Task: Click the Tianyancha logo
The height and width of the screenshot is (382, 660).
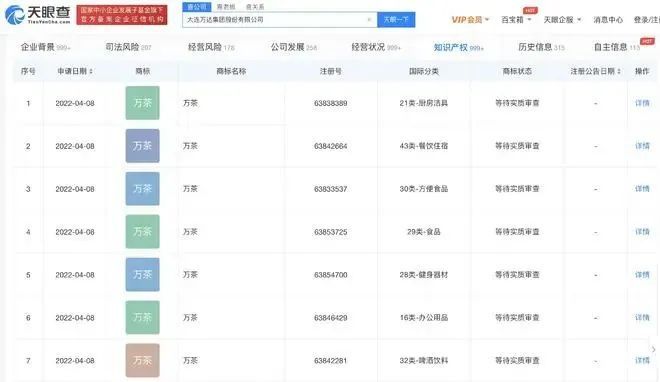Action: pyautogui.click(x=37, y=15)
